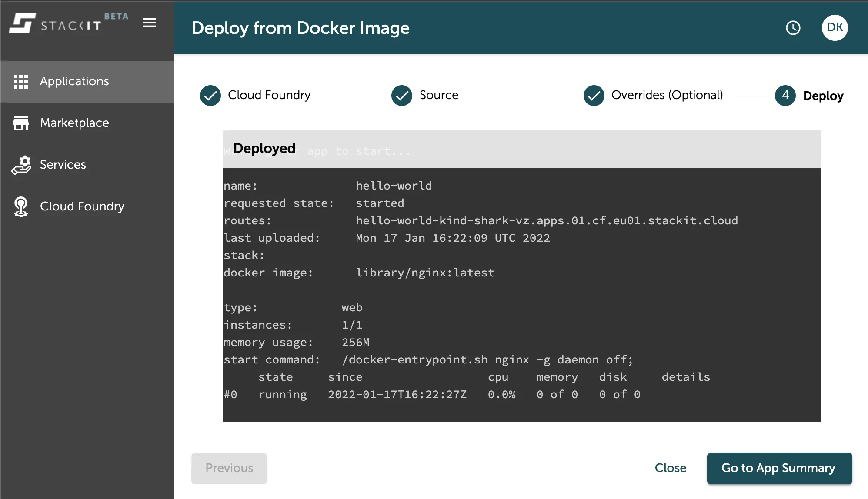Click the Cloud Foundry step checkmark
Image resolution: width=868 pixels, height=499 pixels.
point(210,95)
